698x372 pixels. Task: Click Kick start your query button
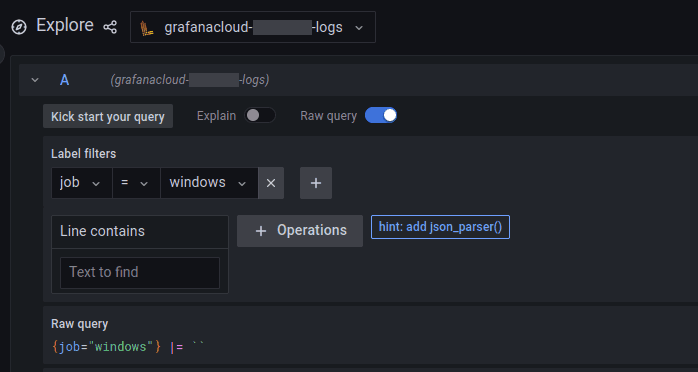[108, 117]
